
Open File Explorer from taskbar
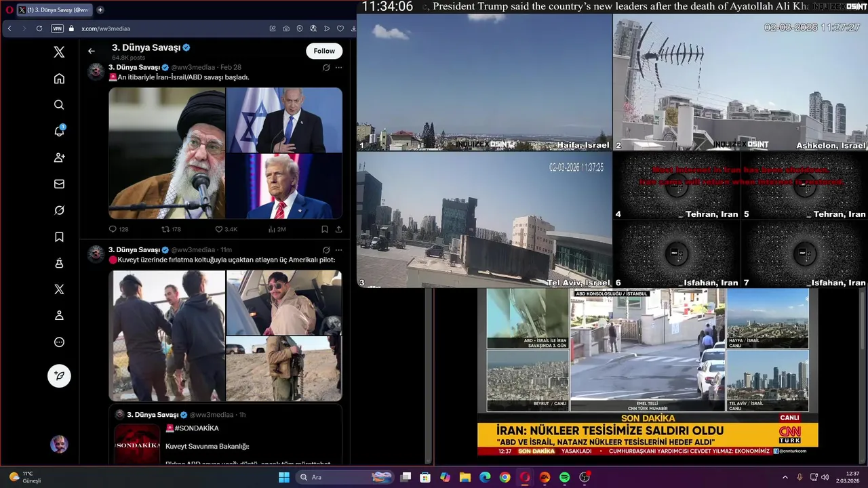pos(465,477)
